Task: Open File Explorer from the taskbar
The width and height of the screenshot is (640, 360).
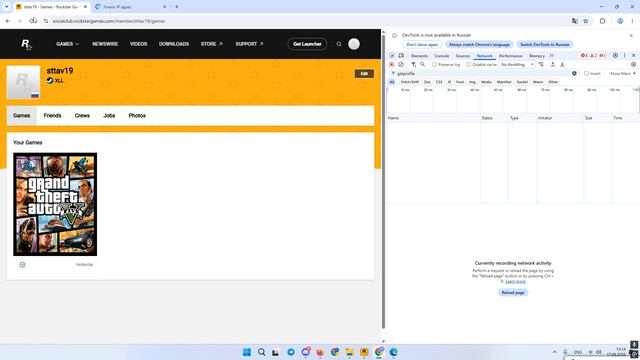Action: [349, 352]
